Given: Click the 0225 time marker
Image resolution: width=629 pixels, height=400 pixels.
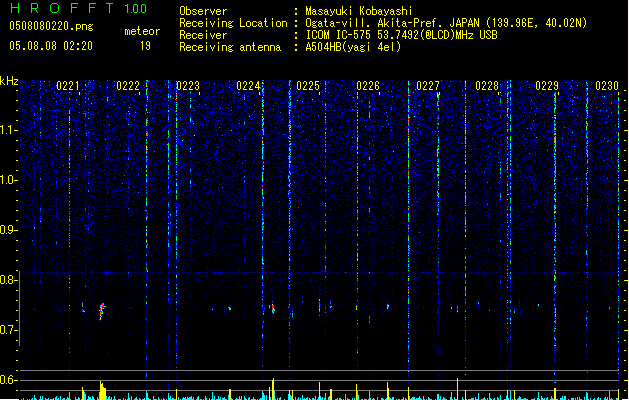Looking at the screenshot, I should pos(308,86).
